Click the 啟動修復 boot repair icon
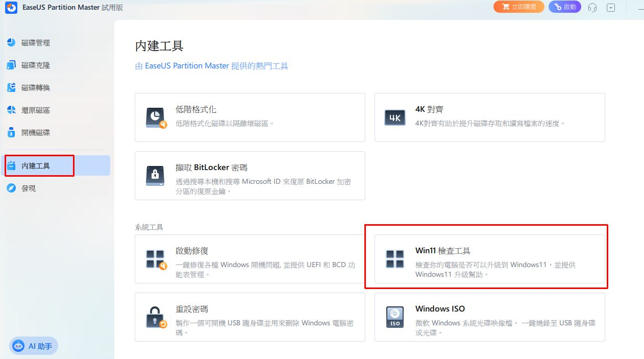The height and width of the screenshot is (359, 644). click(156, 259)
